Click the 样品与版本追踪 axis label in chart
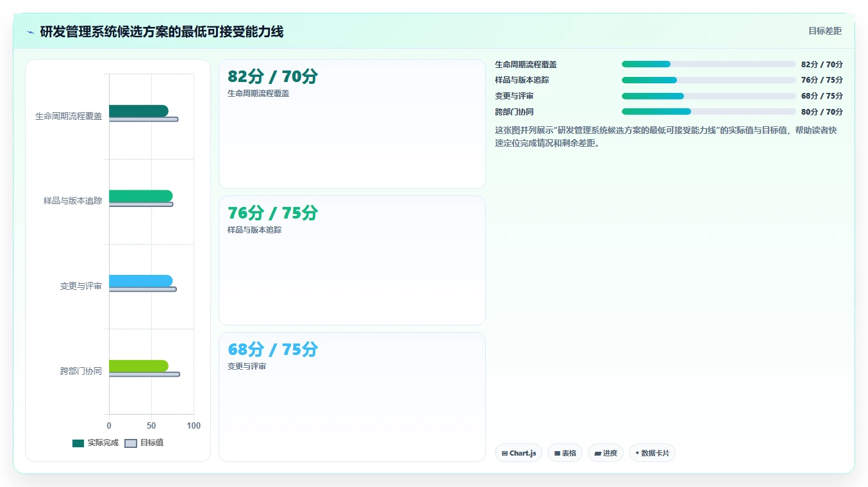Image resolution: width=868 pixels, height=487 pixels. click(x=72, y=201)
